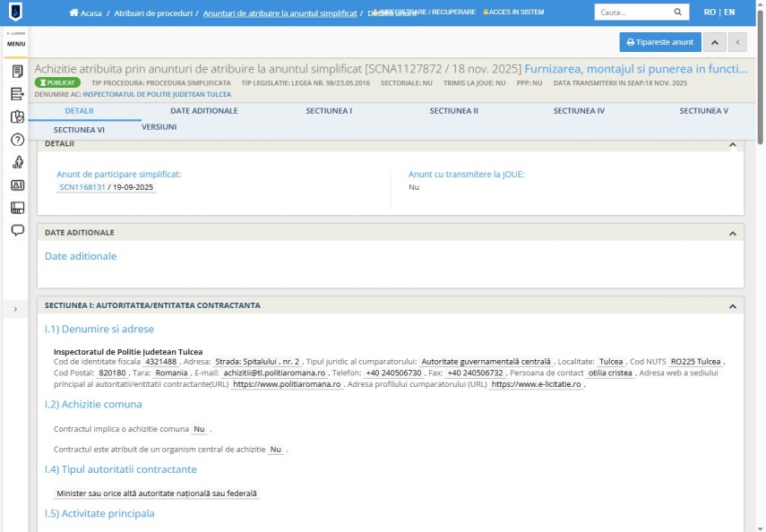The width and height of the screenshot is (766, 532).
Task: Open the documents shield sidebar icon
Action: point(17,116)
